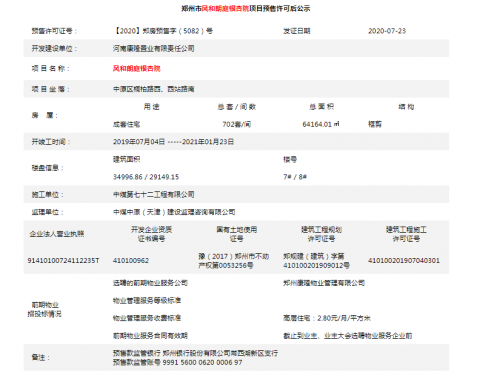Select account number 9991 5600 0620 0006 97
The image size is (477, 375).
(x=202, y=363)
